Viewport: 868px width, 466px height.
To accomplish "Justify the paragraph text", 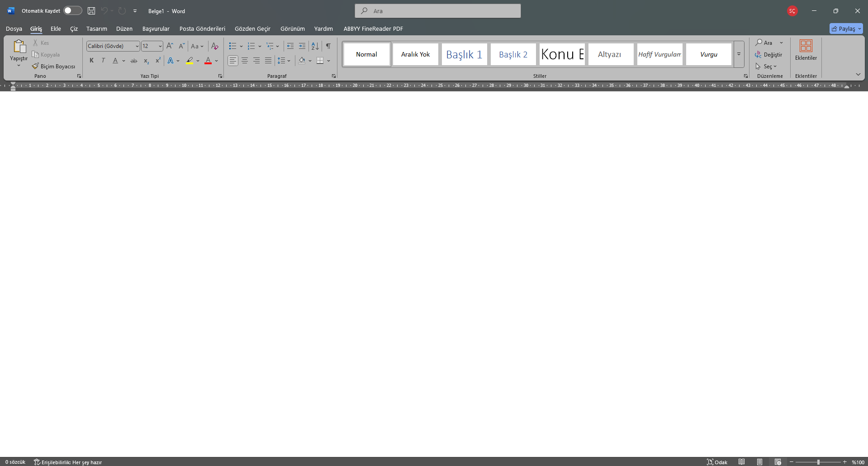I will pos(268,61).
